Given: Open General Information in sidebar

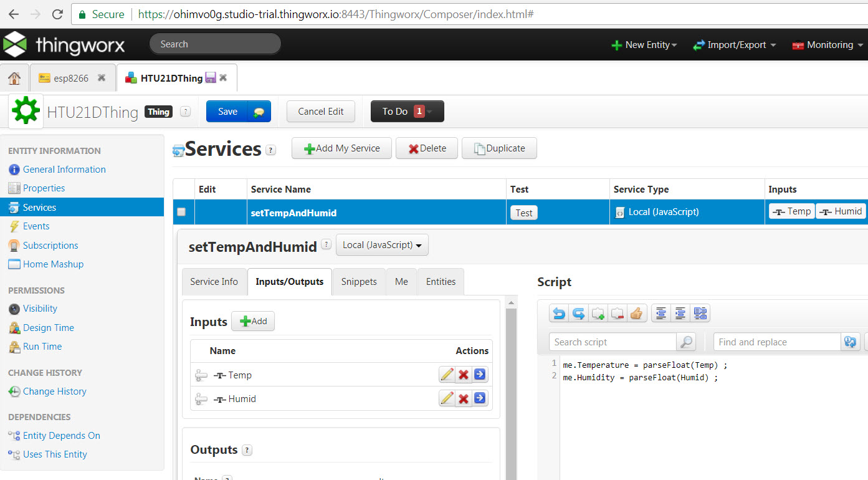Looking at the screenshot, I should pyautogui.click(x=64, y=170).
